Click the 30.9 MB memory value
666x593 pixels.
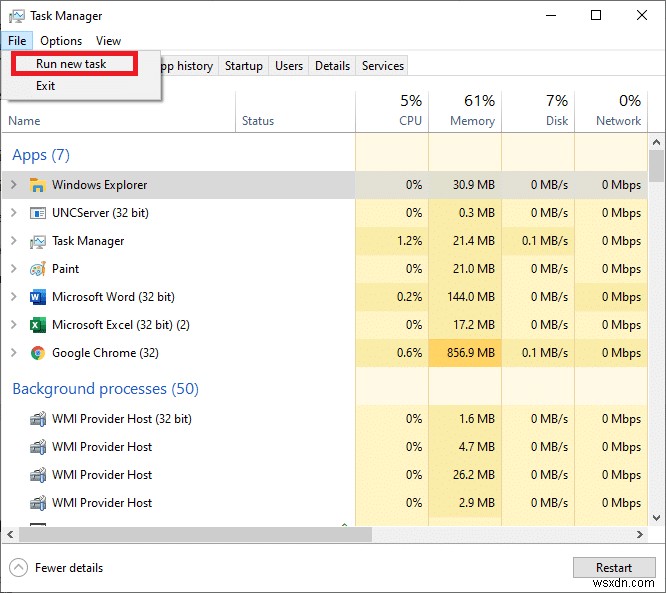pyautogui.click(x=474, y=185)
